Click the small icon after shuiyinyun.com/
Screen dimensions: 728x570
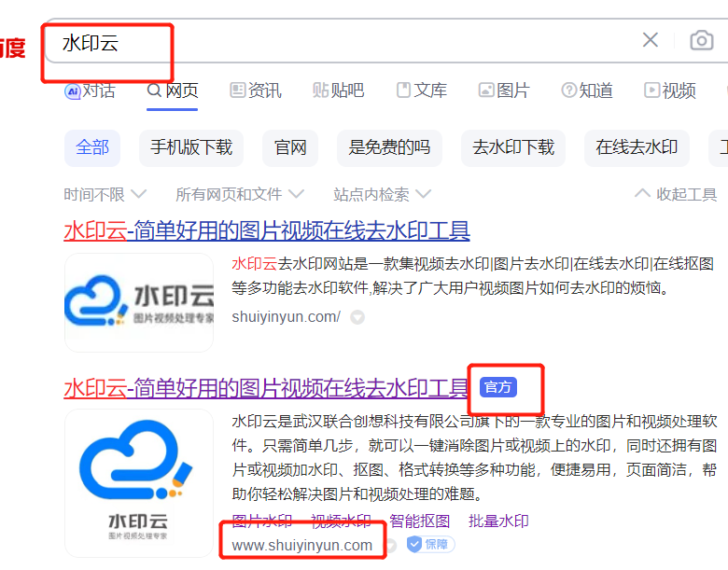(x=357, y=317)
